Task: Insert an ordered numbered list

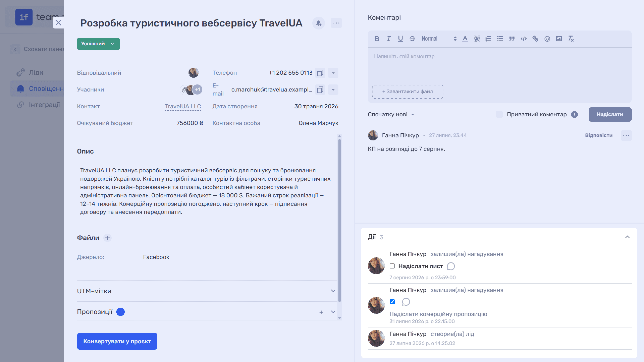Action: coord(488,39)
